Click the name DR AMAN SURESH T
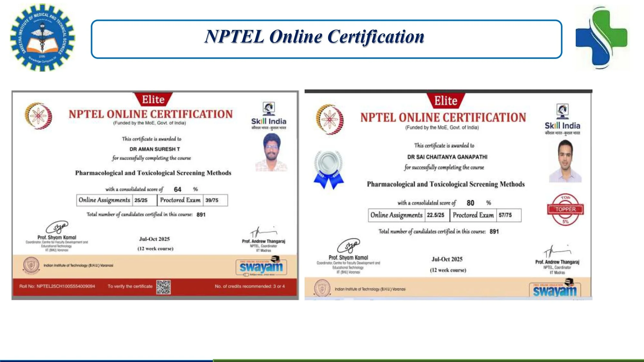644x362 pixels. coord(155,149)
